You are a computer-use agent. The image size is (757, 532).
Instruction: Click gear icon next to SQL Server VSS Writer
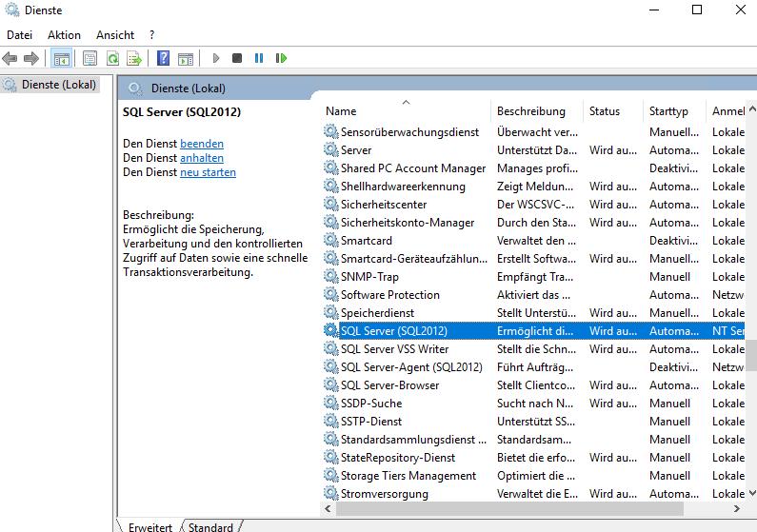pyautogui.click(x=330, y=348)
